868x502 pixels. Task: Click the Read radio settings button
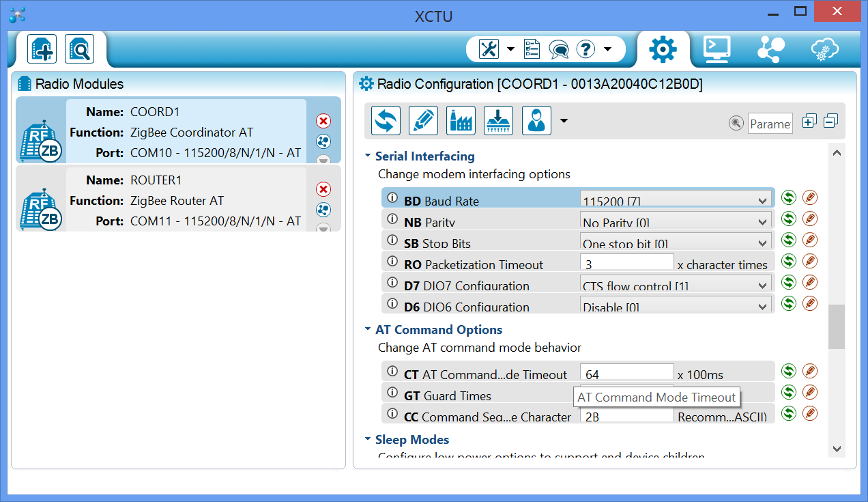pyautogui.click(x=386, y=121)
